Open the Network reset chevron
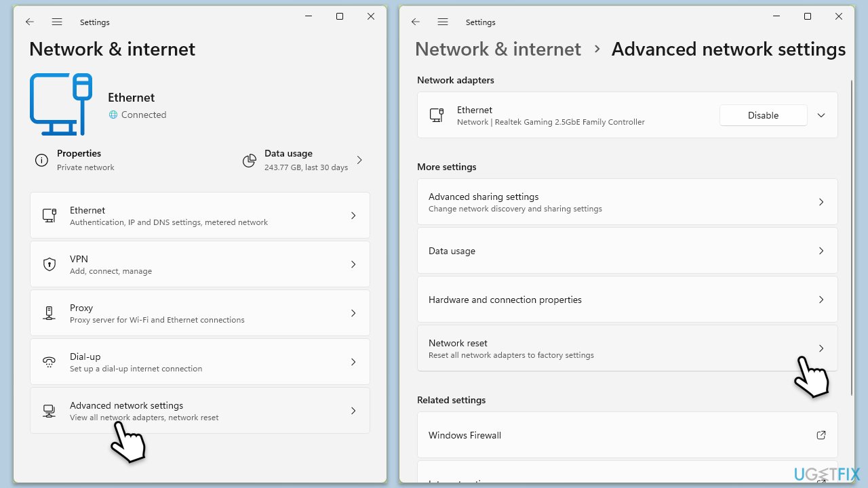868x488 pixels. (821, 348)
